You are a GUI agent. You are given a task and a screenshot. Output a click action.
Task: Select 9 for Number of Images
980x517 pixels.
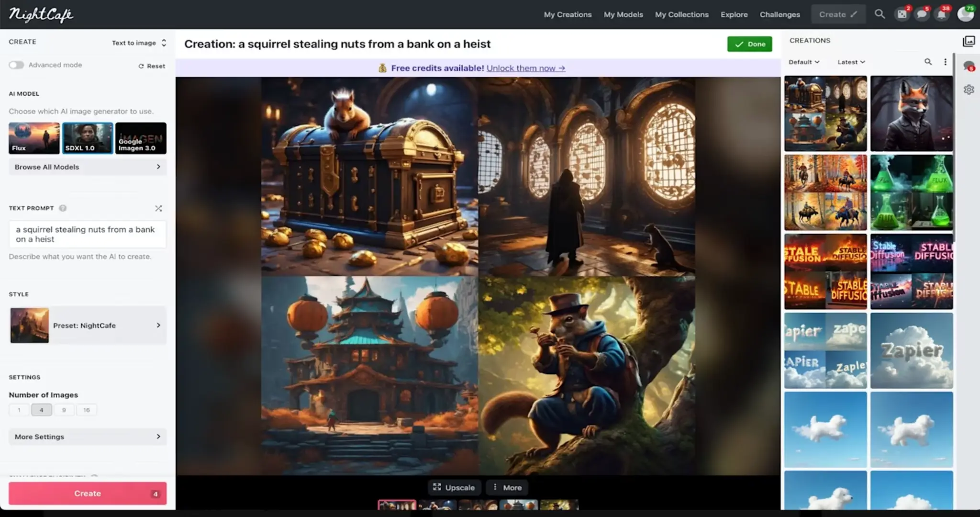64,410
